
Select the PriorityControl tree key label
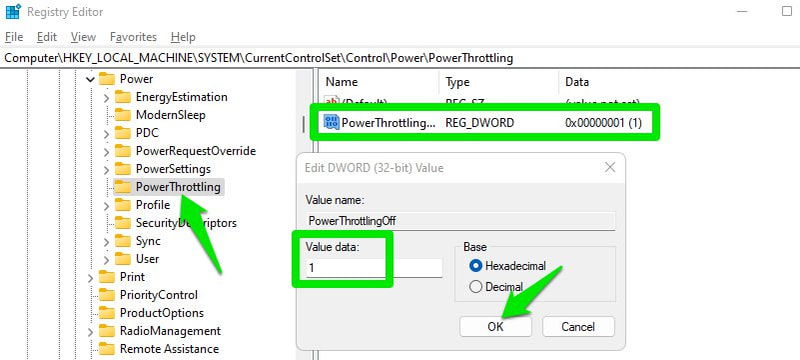[159, 295]
